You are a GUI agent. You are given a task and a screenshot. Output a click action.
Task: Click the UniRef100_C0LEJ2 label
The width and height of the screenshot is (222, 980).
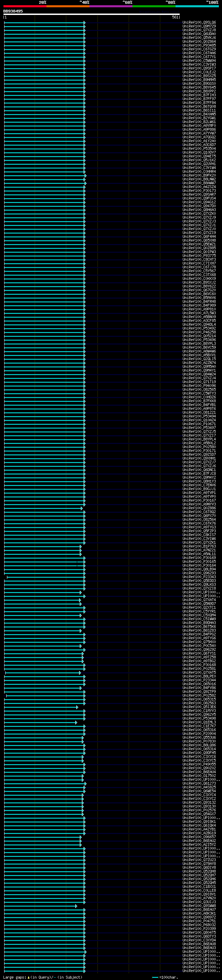[199, 72]
